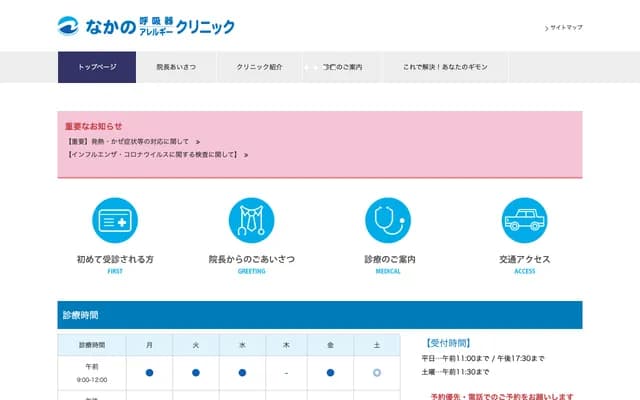Open the 診療のご案内 text link
640x400 pixels.
coord(388,259)
